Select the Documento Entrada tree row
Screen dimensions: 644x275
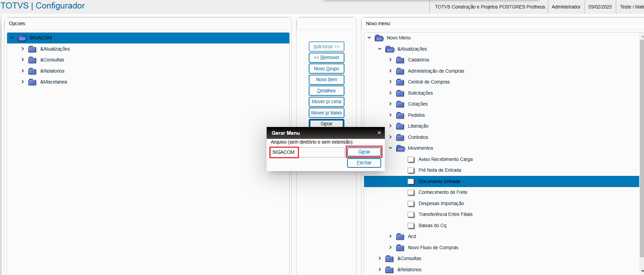pyautogui.click(x=502, y=182)
